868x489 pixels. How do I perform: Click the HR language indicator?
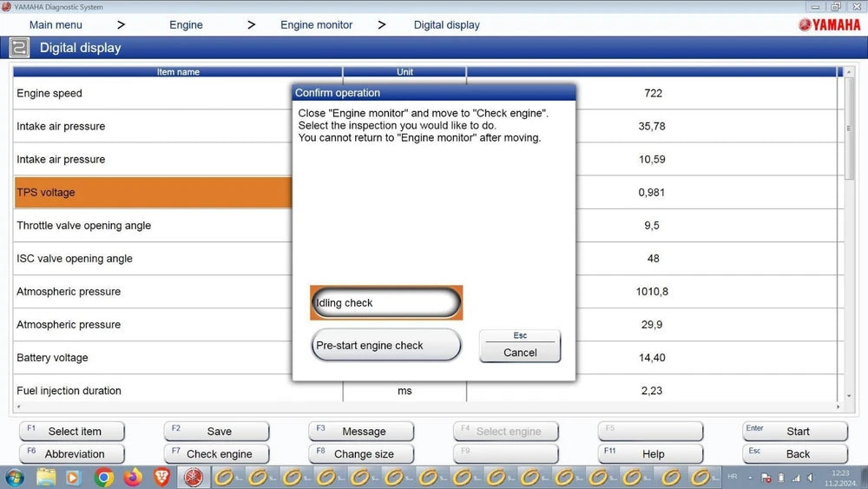click(x=733, y=476)
